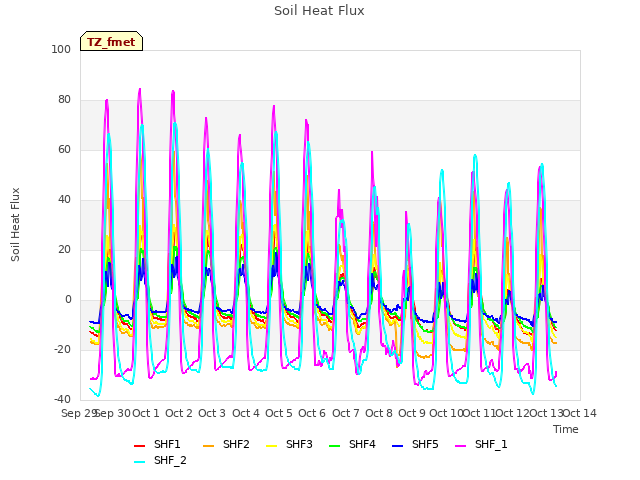The image size is (640, 480).
Task: Click the Oct 7 x-axis tick label
Action: click(x=346, y=413)
